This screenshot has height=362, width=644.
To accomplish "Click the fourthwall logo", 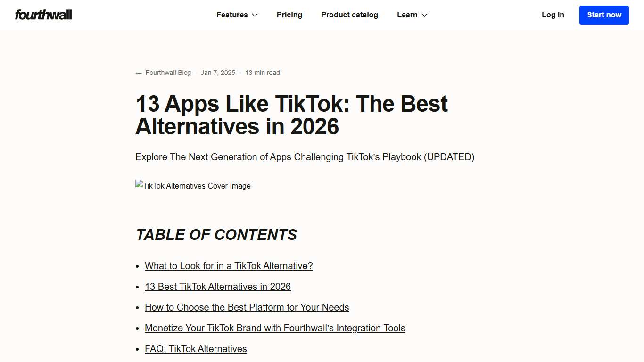I will tap(43, 15).
